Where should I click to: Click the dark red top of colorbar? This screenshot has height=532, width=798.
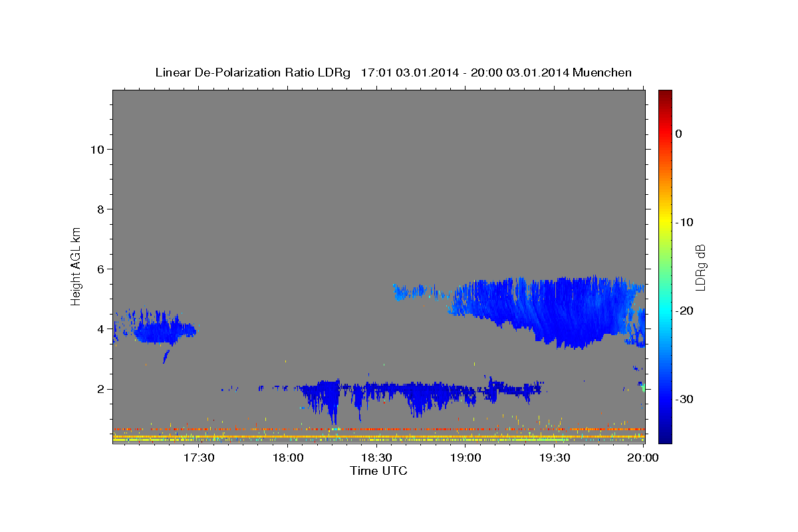click(x=665, y=94)
